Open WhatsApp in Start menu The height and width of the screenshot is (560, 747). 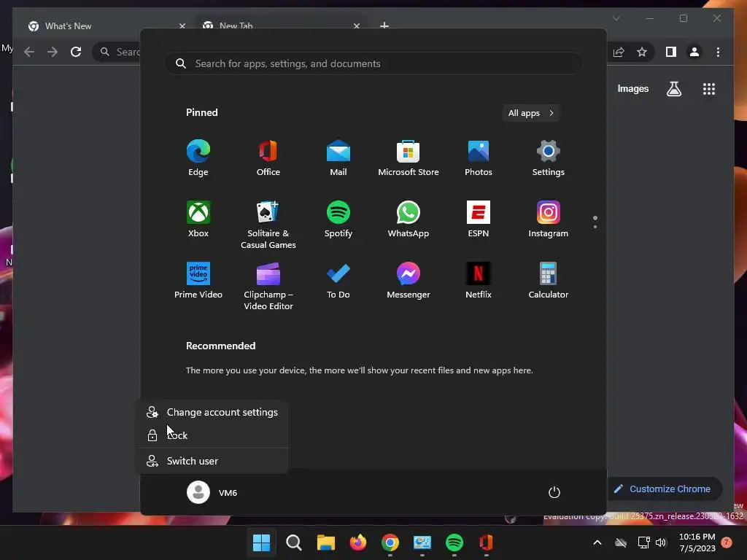[x=409, y=219]
